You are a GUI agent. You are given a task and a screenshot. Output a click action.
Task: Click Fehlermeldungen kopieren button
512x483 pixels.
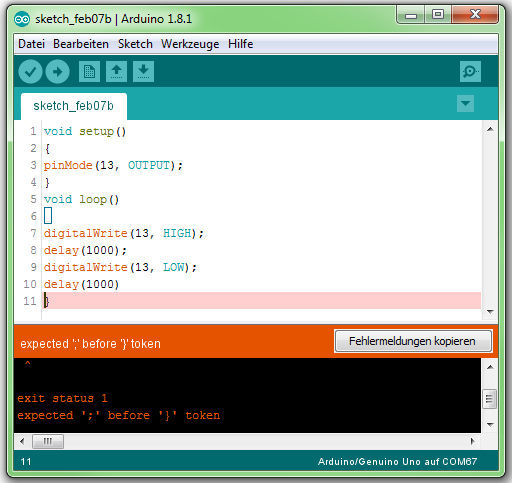click(x=413, y=341)
